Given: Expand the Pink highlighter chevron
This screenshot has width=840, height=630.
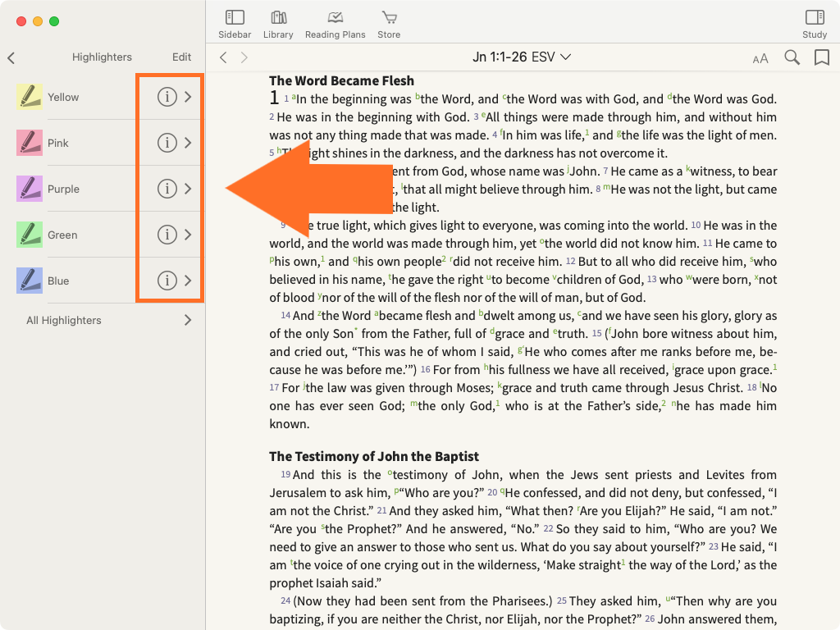Looking at the screenshot, I should pos(188,143).
